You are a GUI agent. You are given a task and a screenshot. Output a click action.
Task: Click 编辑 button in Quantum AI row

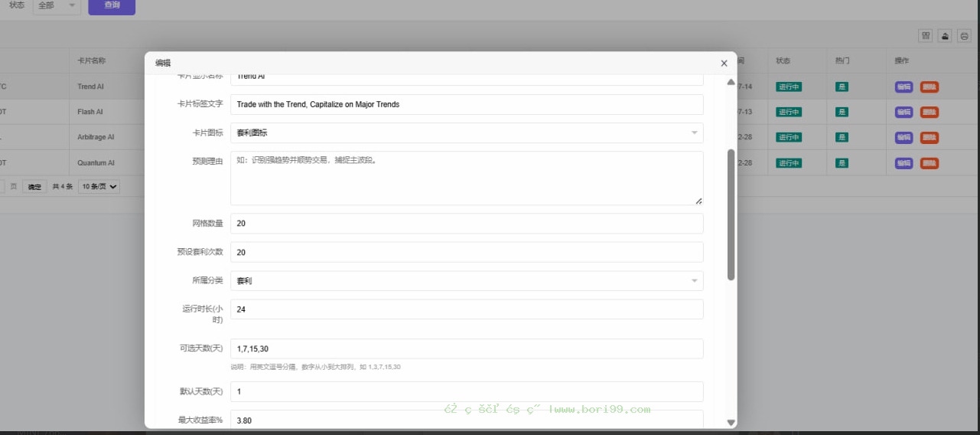904,163
